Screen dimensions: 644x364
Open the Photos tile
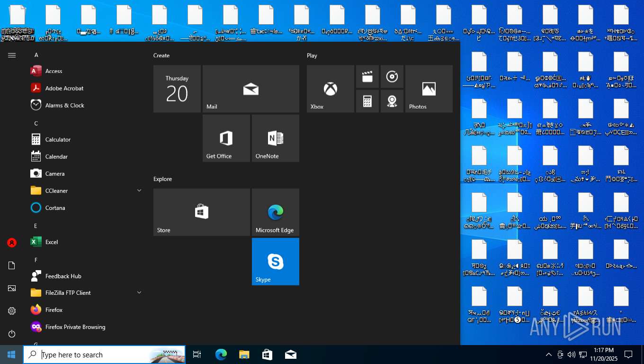coord(429,89)
